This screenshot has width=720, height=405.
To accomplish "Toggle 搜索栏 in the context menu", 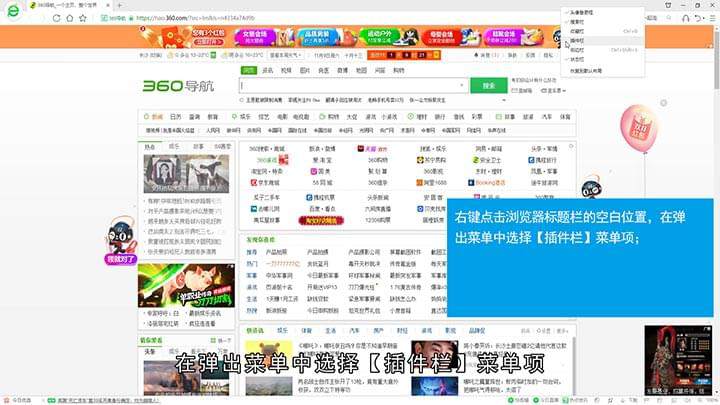I will tap(602, 22).
